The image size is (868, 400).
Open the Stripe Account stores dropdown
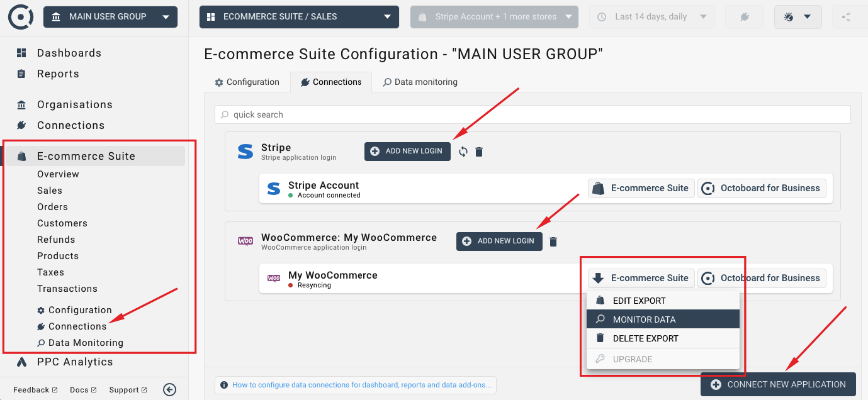[494, 17]
